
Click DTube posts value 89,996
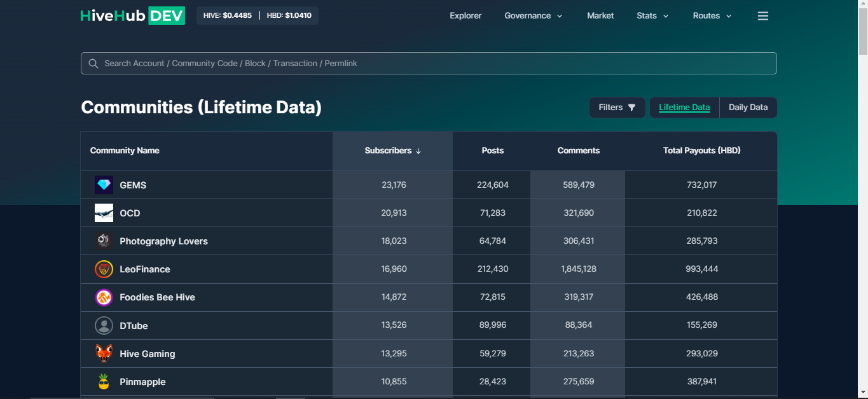pyautogui.click(x=493, y=325)
